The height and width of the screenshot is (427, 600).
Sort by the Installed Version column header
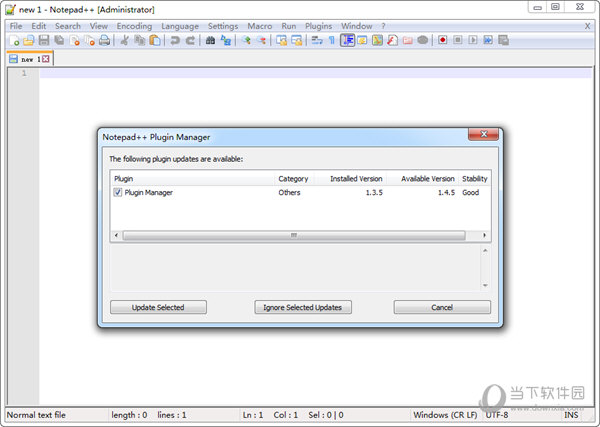pyautogui.click(x=351, y=179)
